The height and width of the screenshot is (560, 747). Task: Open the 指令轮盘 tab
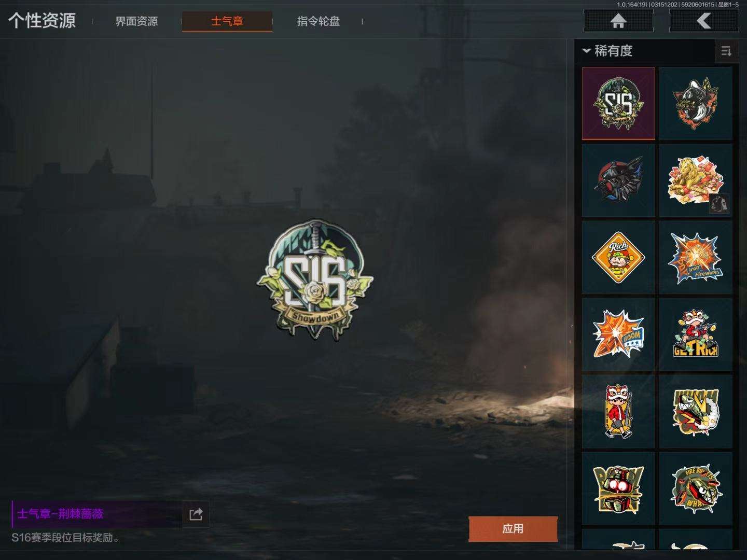pyautogui.click(x=318, y=21)
